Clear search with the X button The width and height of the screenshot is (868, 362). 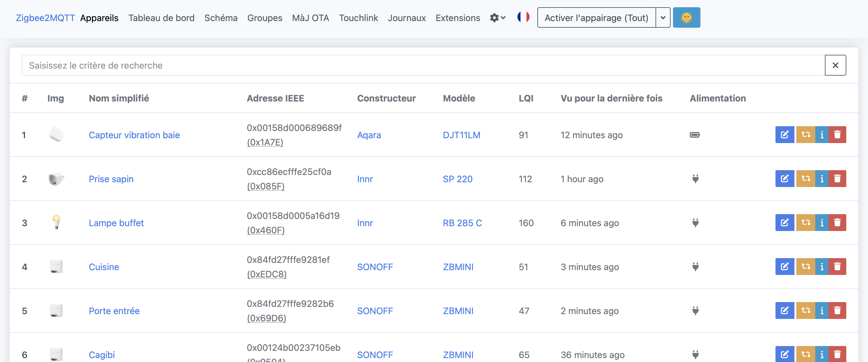point(835,65)
